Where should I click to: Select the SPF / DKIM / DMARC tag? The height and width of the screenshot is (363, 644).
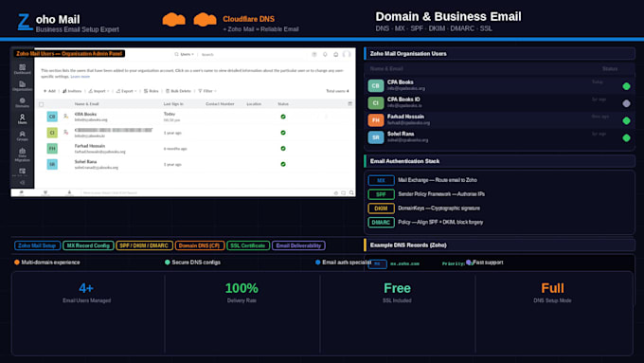point(144,245)
